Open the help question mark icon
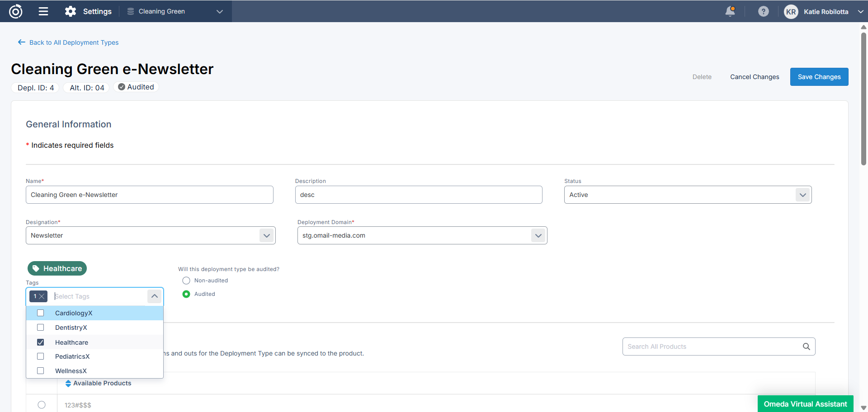Screen dimensions: 868x412 (x=763, y=11)
